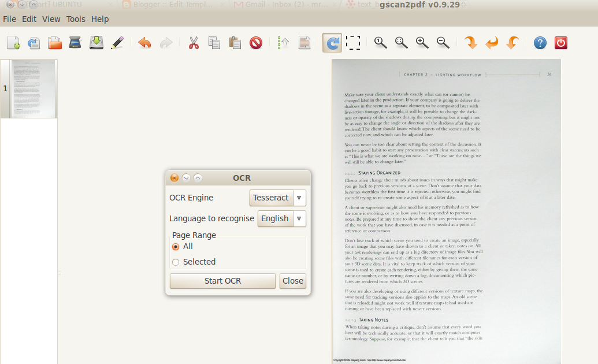Image resolution: width=598 pixels, height=364 pixels.
Task: Open the Tools menu
Action: (x=76, y=18)
